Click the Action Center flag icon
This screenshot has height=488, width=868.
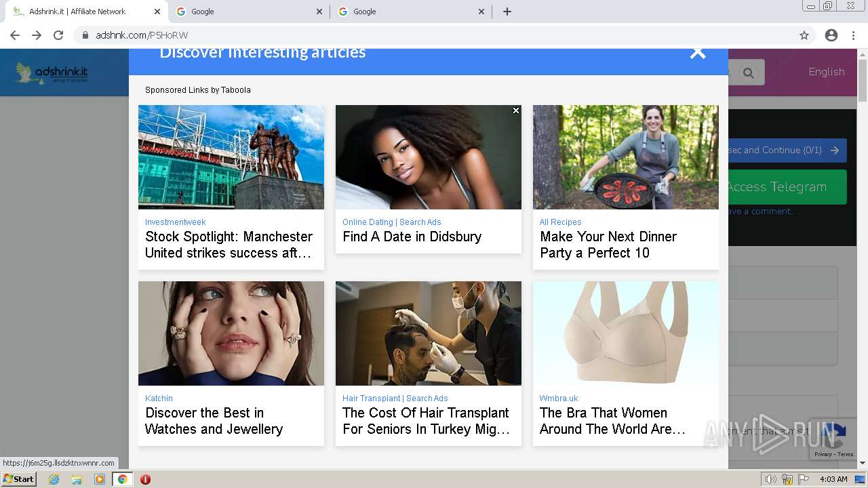tap(804, 479)
